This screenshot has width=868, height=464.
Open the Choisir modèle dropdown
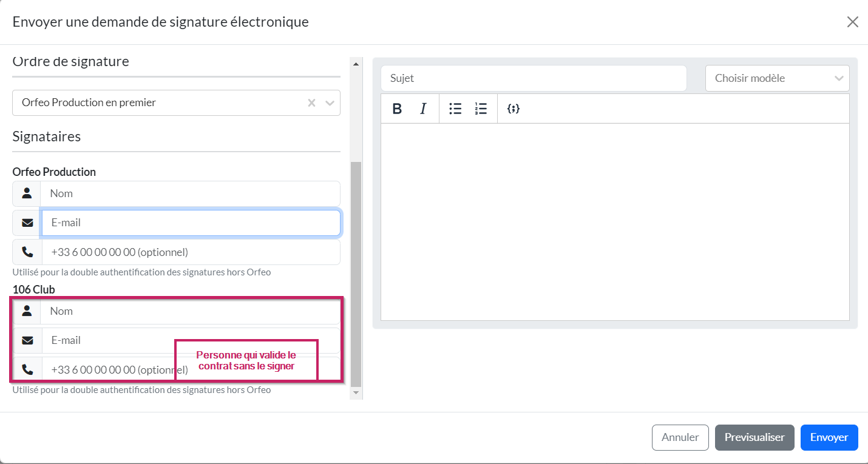click(x=777, y=78)
